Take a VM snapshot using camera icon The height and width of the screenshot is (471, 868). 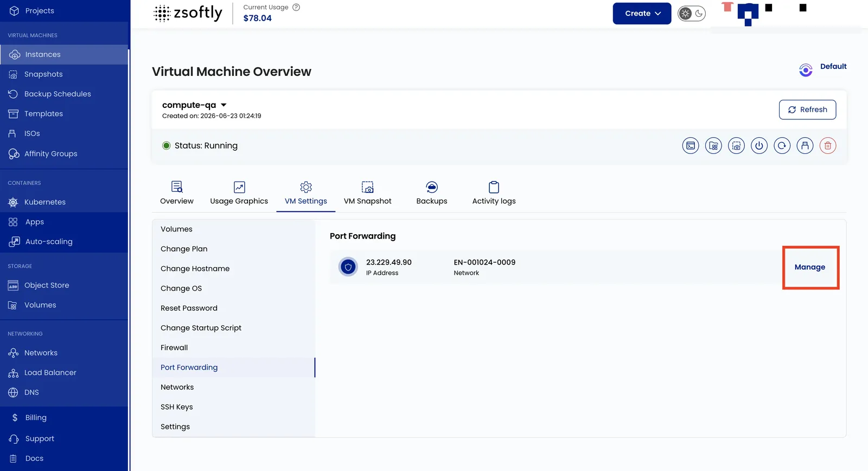[x=736, y=145]
